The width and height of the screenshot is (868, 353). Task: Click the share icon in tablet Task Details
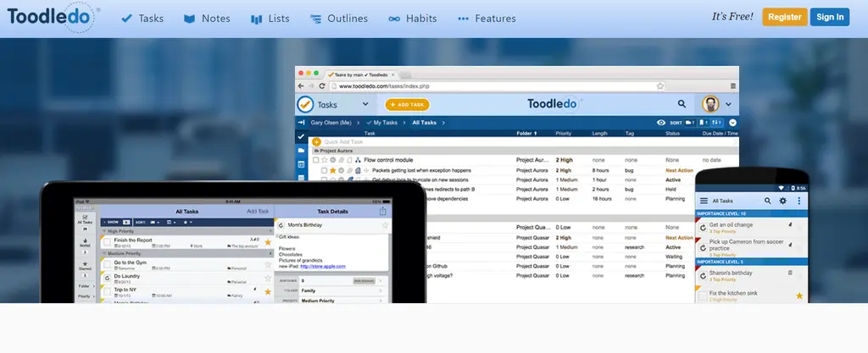(x=382, y=211)
